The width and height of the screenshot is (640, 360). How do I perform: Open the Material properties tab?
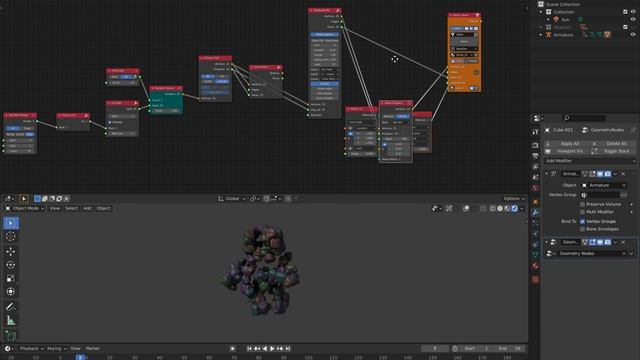(x=536, y=266)
